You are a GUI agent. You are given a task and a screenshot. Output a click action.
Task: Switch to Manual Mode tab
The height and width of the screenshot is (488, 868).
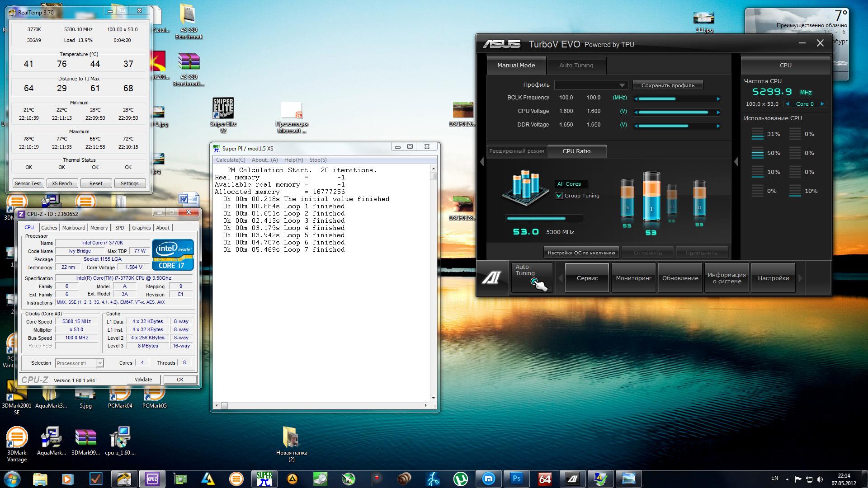pos(516,66)
